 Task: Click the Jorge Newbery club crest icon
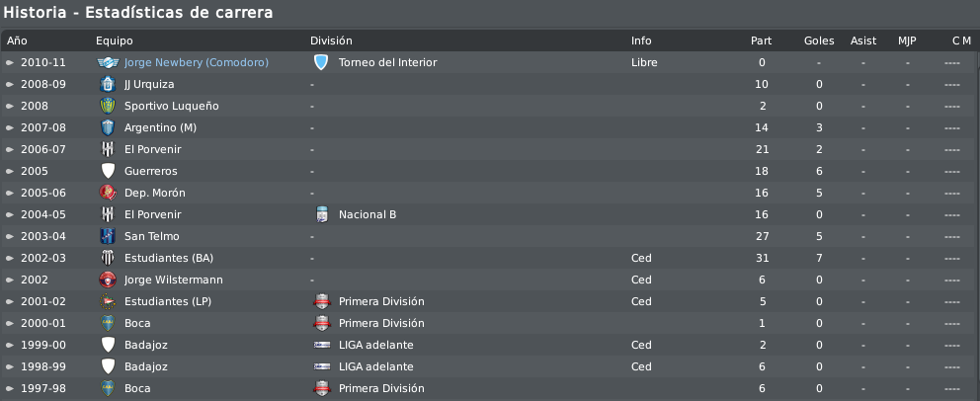coord(108,62)
